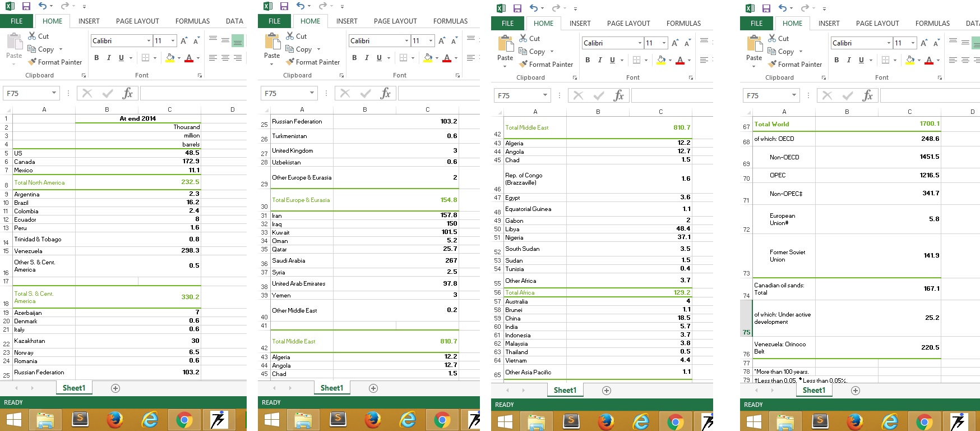Expand Font Color dropdown arrow in Total Africa window

click(x=689, y=61)
